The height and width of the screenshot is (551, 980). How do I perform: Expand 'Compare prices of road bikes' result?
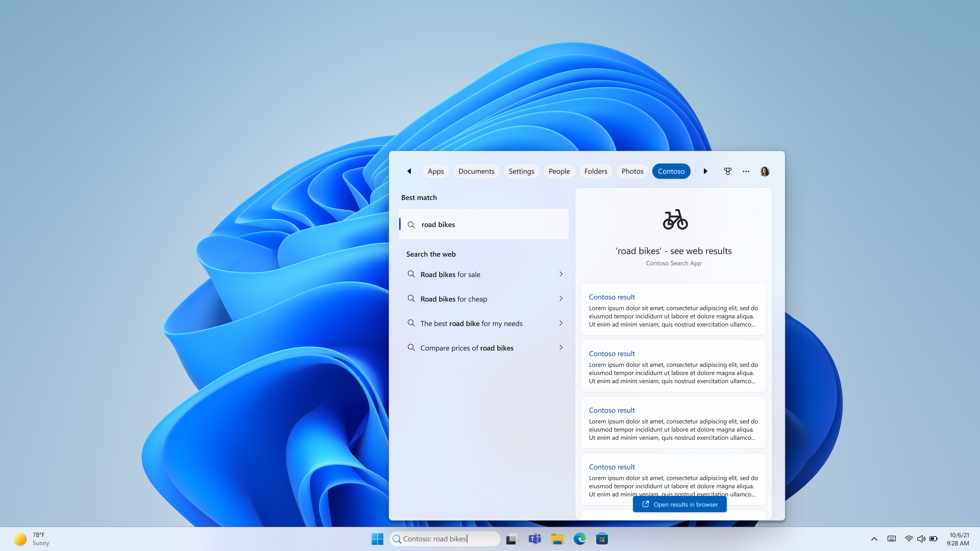561,348
